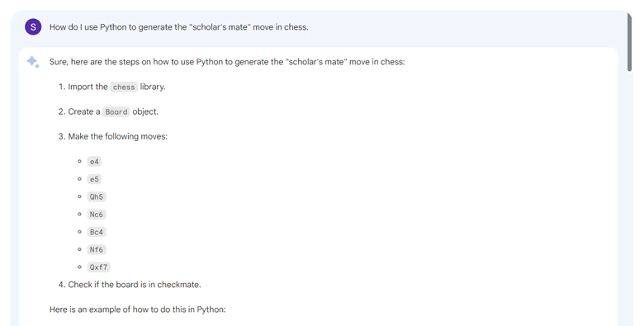
Task: Click the 'Bc4' move code chip
Action: point(96,232)
